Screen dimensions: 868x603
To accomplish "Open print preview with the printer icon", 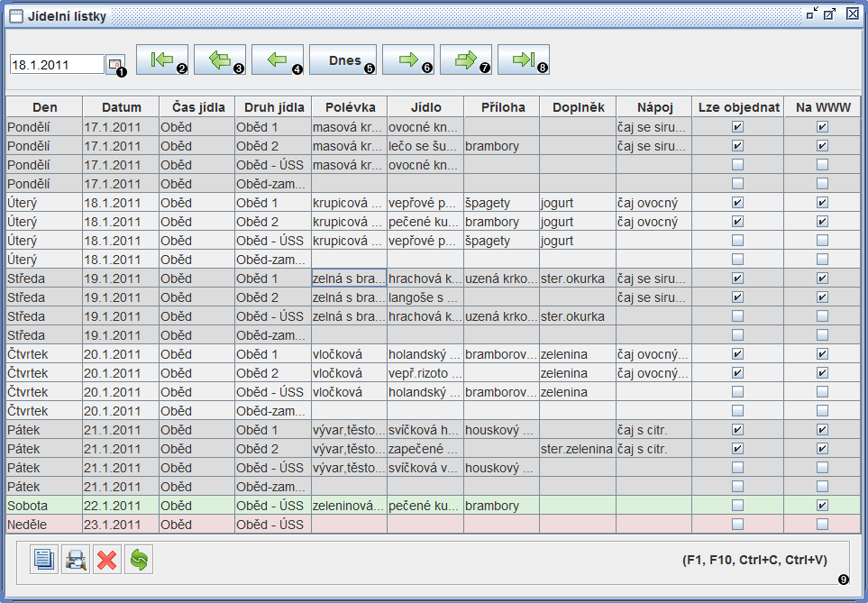I will tap(75, 560).
